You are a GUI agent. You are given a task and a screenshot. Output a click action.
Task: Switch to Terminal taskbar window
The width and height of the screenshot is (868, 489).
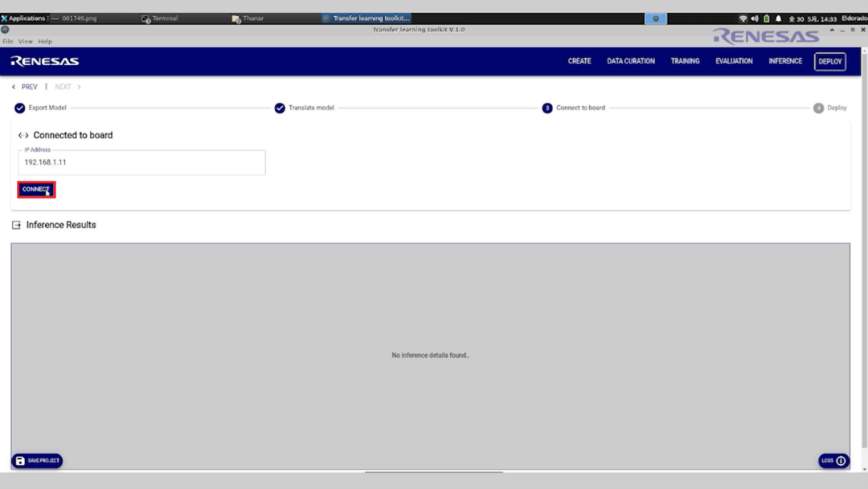[161, 18]
